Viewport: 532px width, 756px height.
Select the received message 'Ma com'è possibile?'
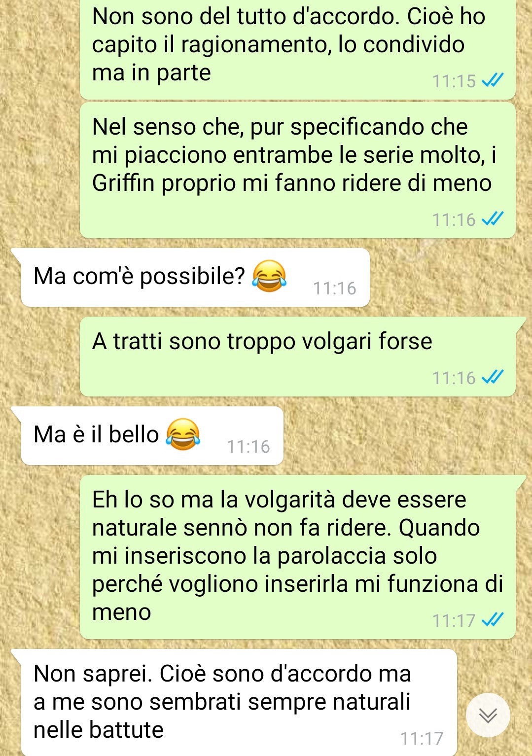point(195,278)
